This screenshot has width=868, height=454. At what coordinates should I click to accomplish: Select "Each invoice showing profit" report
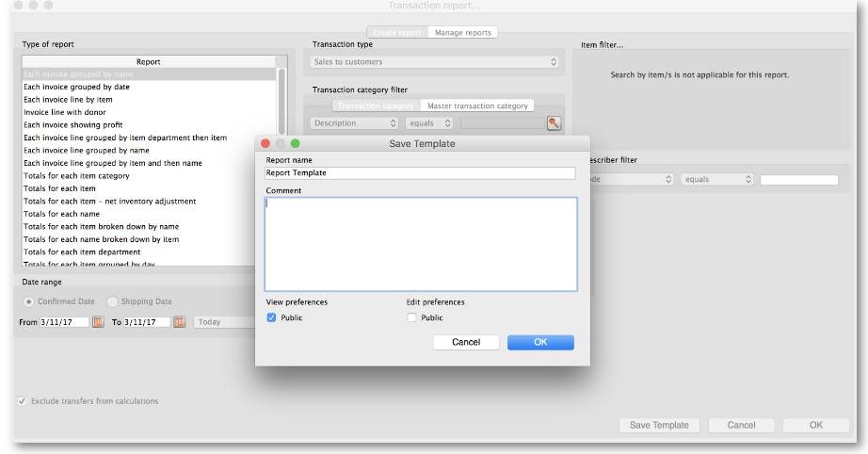point(73,125)
